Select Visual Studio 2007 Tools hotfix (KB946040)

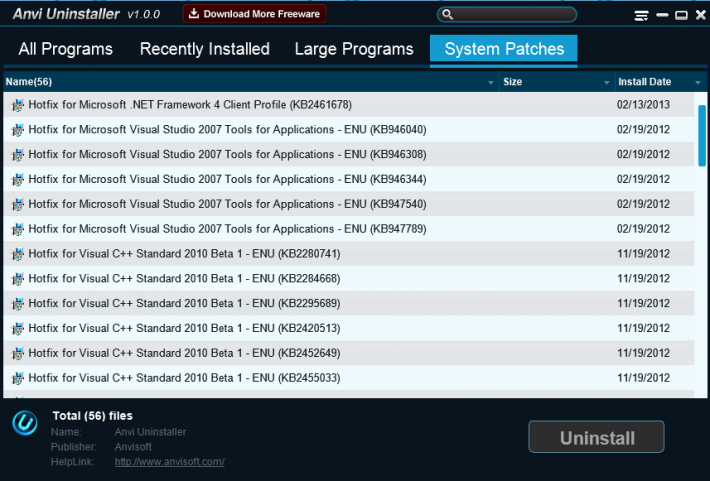349,130
